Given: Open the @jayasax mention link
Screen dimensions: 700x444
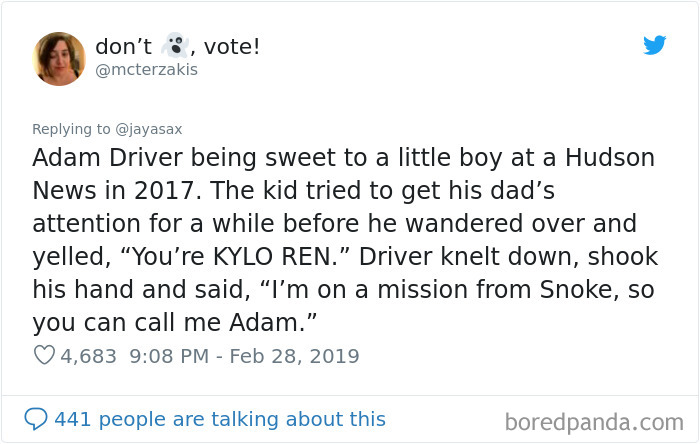Looking at the screenshot, I should [x=149, y=129].
